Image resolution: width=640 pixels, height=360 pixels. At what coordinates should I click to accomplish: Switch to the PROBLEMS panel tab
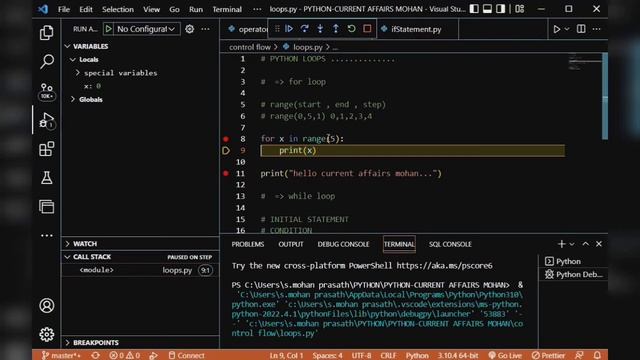point(248,244)
